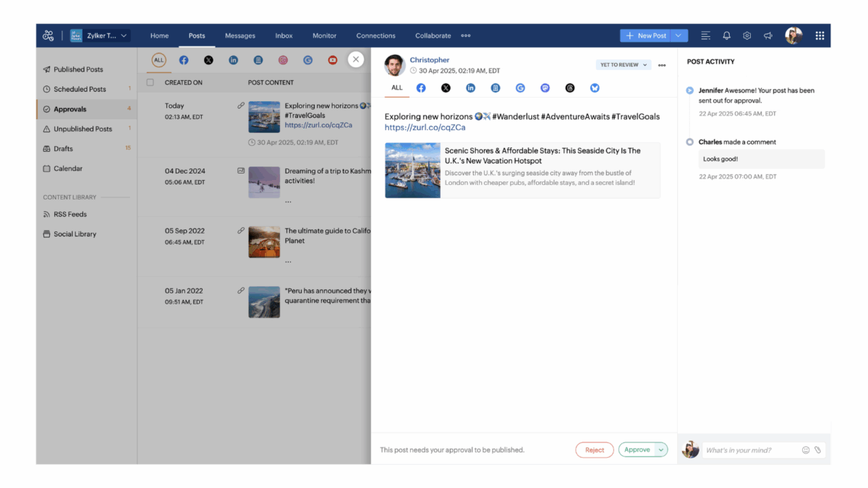Open the 05 Jan 2022 Peru post thumbnail
The image size is (868, 488).
pyautogui.click(x=264, y=302)
